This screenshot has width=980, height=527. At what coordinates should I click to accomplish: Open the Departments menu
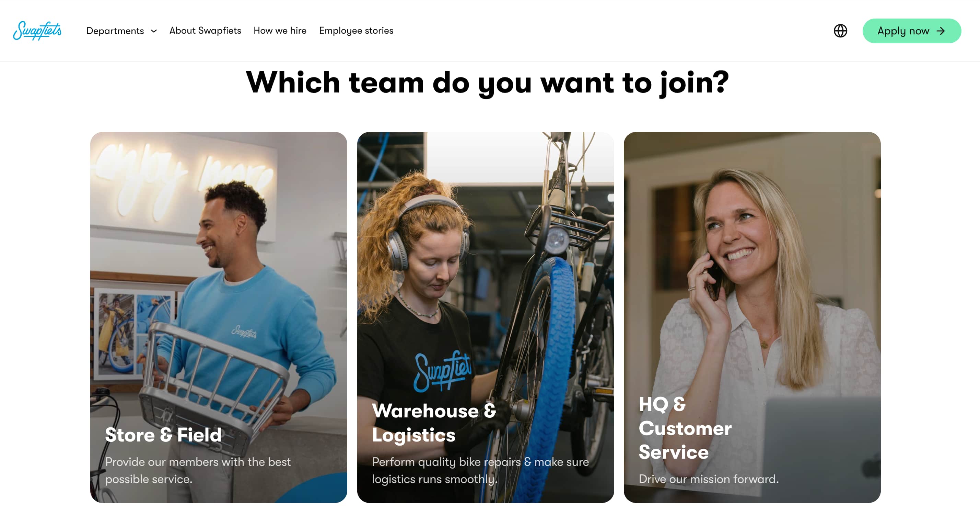[x=121, y=31]
